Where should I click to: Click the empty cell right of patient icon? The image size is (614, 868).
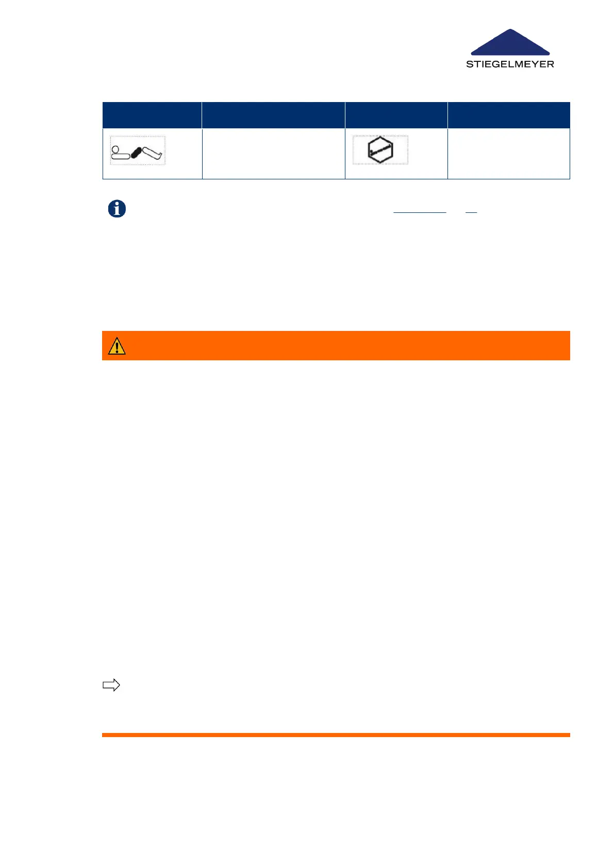tap(273, 154)
